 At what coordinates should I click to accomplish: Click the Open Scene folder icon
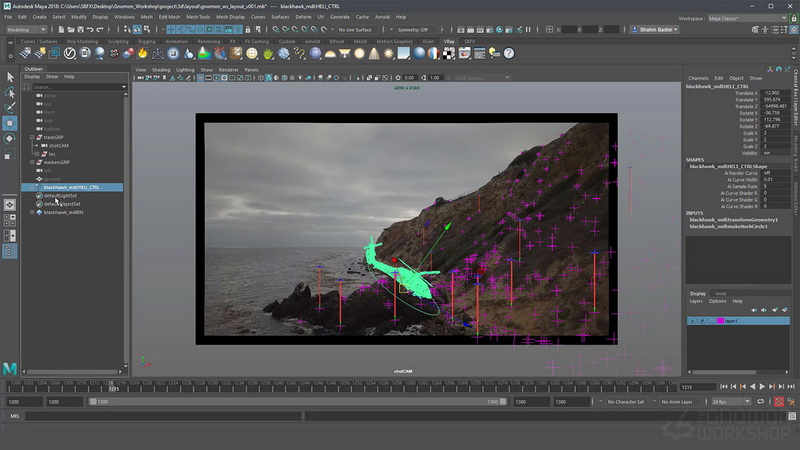pyautogui.click(x=71, y=30)
